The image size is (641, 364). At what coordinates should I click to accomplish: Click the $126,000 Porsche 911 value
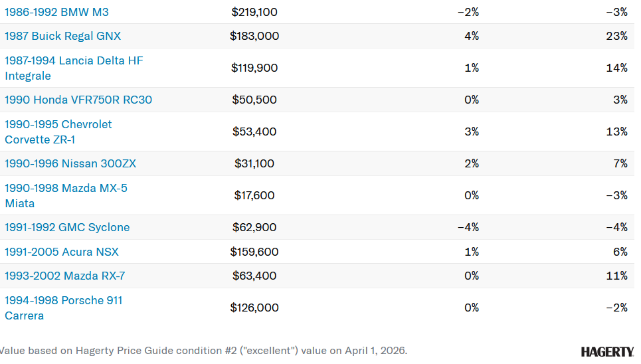coord(254,308)
